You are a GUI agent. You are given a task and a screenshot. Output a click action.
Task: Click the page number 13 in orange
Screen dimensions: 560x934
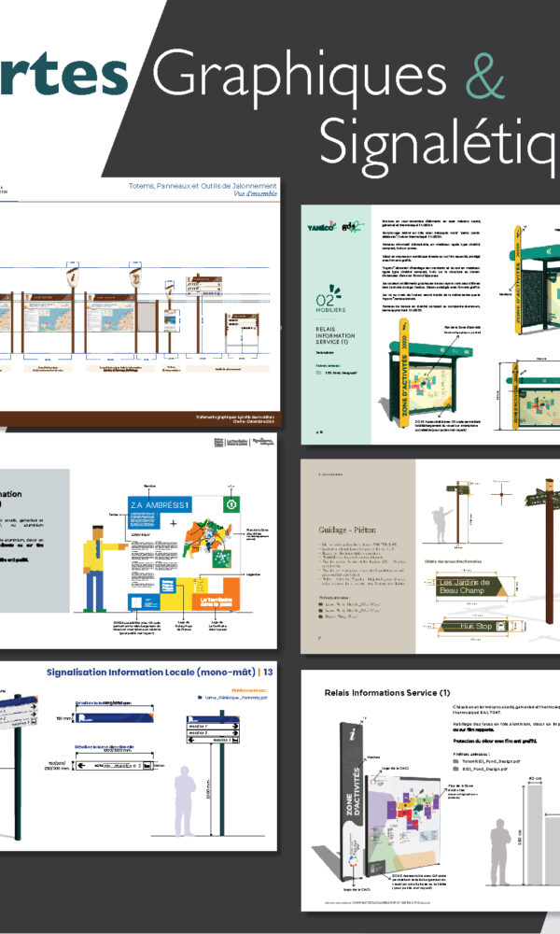(268, 672)
